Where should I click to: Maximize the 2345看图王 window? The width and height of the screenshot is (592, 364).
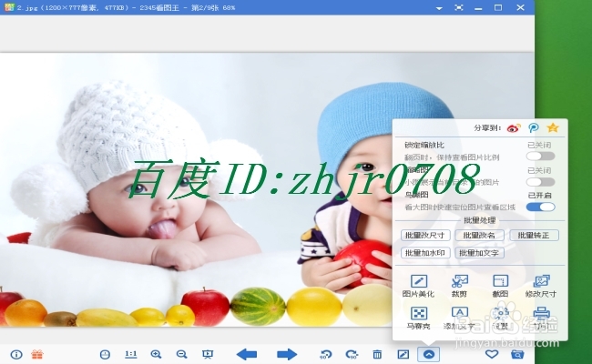[498, 7]
